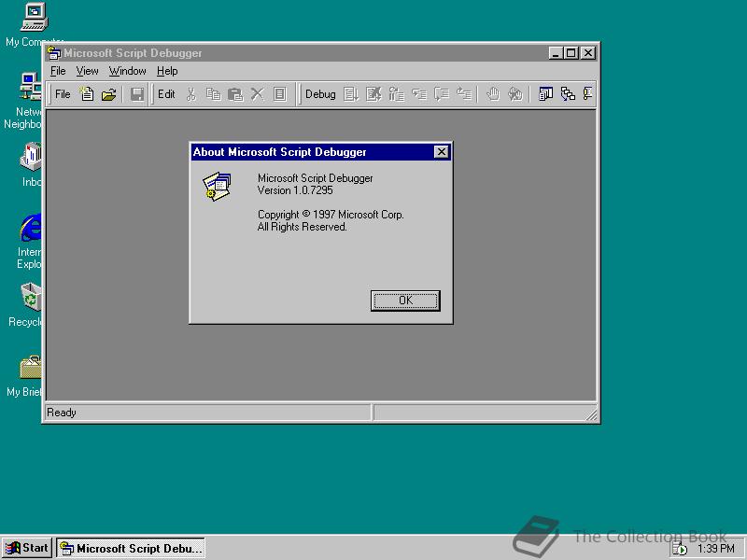Click the system tray icon beside clock

(x=680, y=549)
